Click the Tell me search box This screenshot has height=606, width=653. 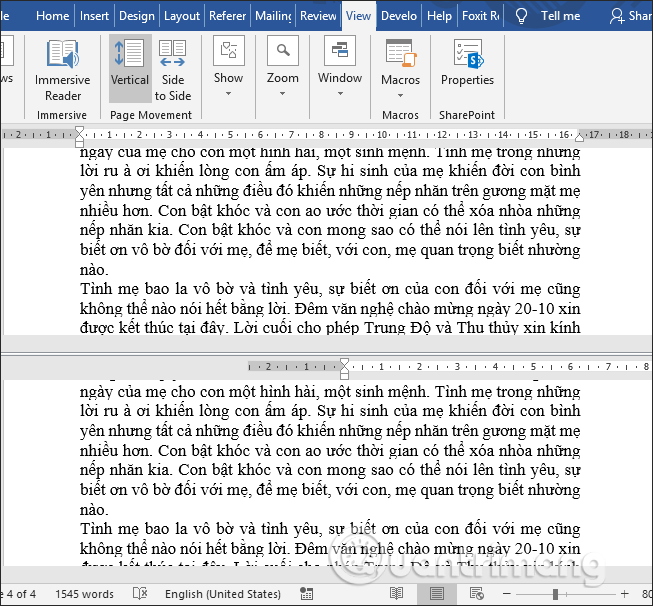[x=561, y=16]
